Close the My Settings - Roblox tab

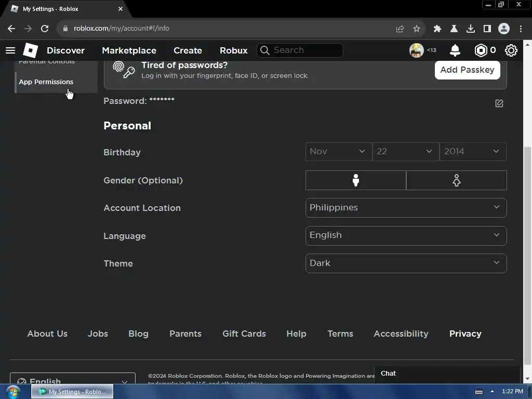pyautogui.click(x=121, y=9)
